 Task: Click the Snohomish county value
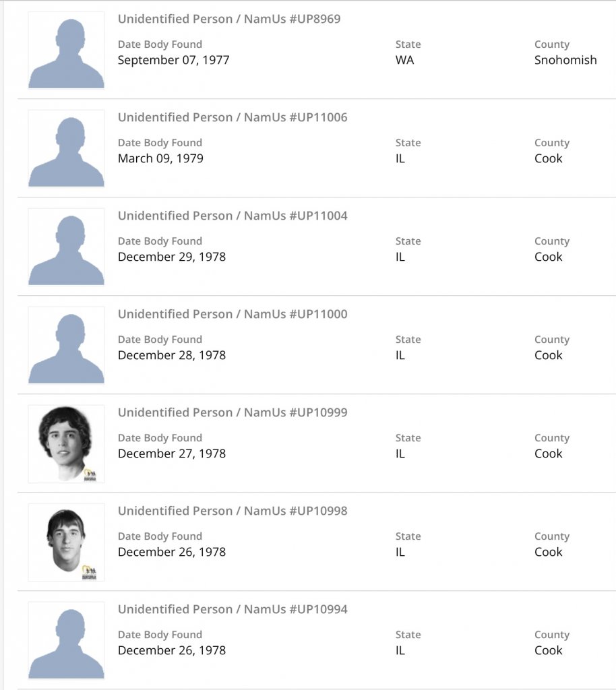pyautogui.click(x=565, y=60)
